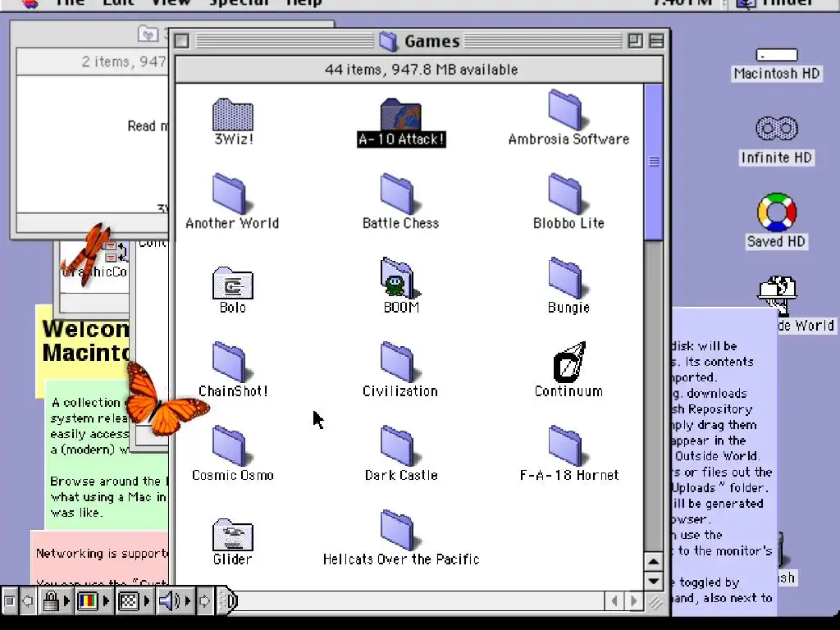Open the Special menu in menu bar
This screenshot has height=630, width=840.
point(239,3)
